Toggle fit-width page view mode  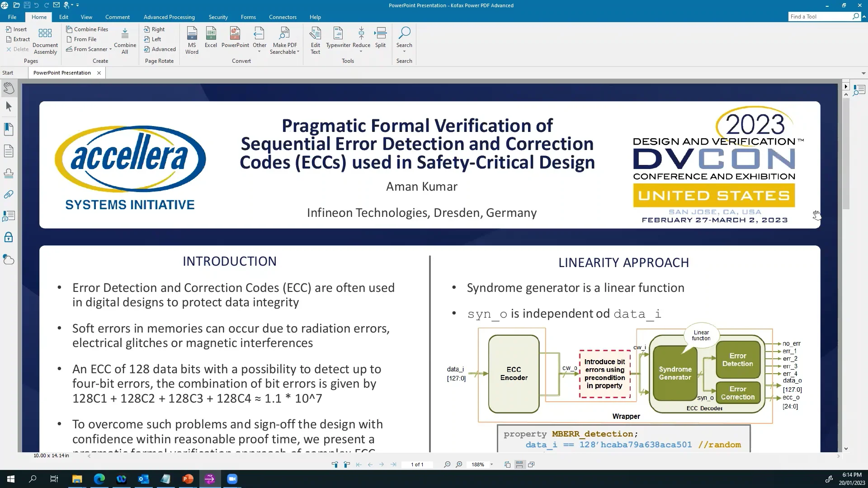coord(519,464)
